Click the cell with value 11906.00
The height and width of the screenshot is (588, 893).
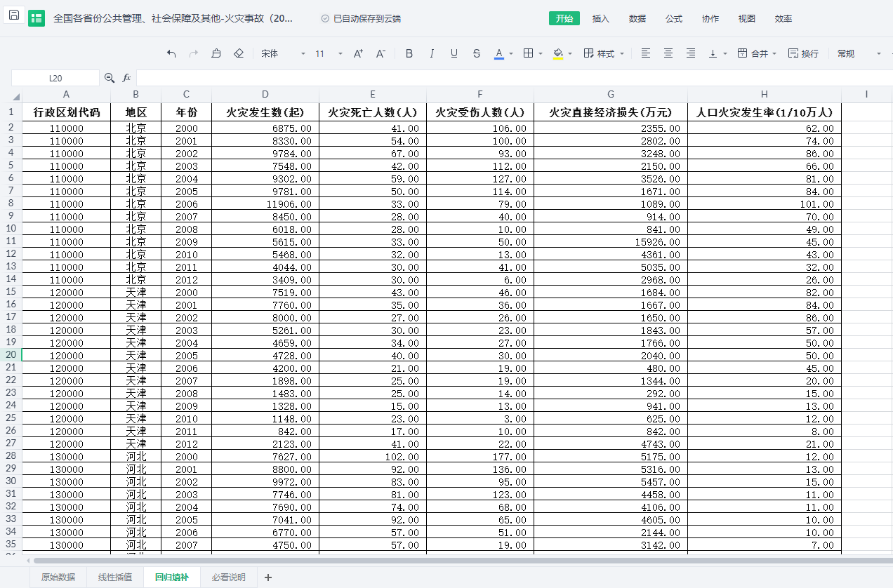click(x=265, y=204)
